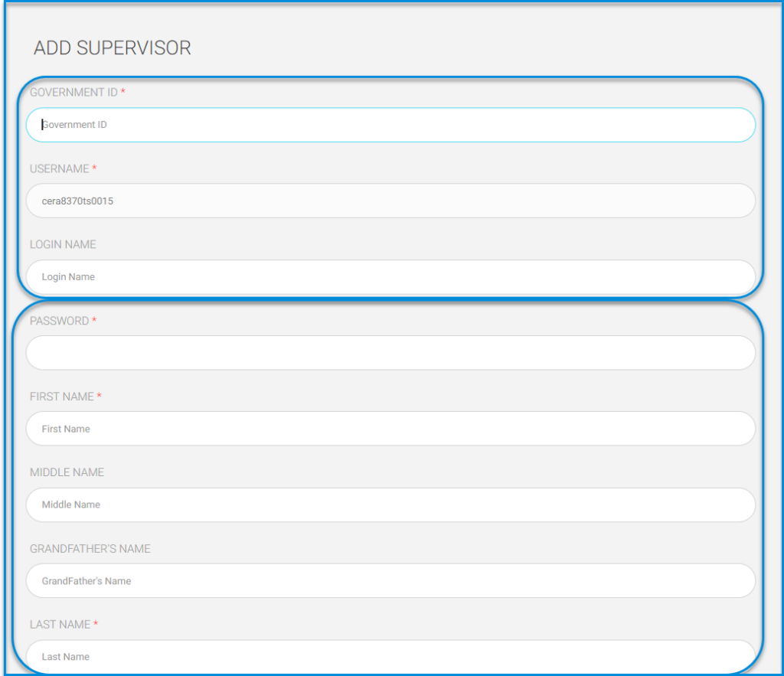This screenshot has width=784, height=676.
Task: Click the GRANDFATHER'S NAME label
Action: pyautogui.click(x=90, y=549)
